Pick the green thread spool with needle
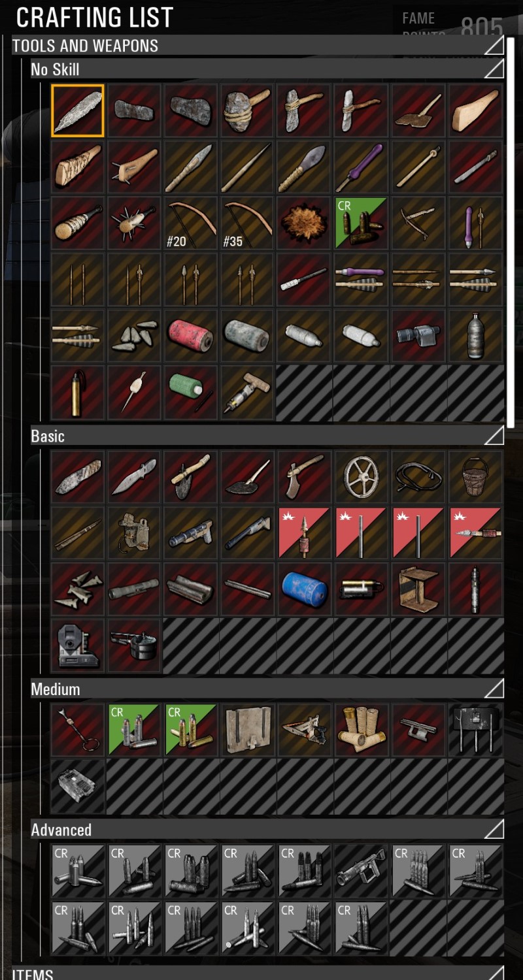 (x=191, y=393)
